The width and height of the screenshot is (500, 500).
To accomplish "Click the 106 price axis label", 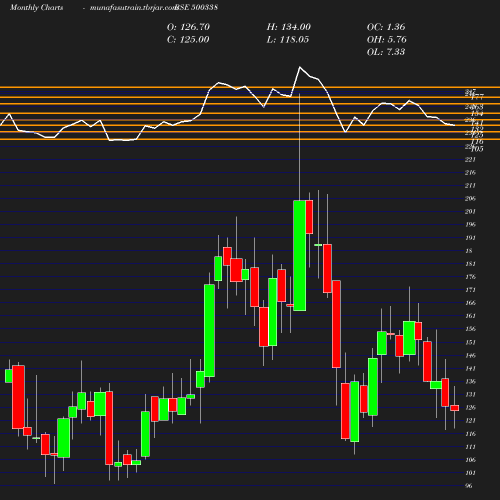I will pos(470,460).
